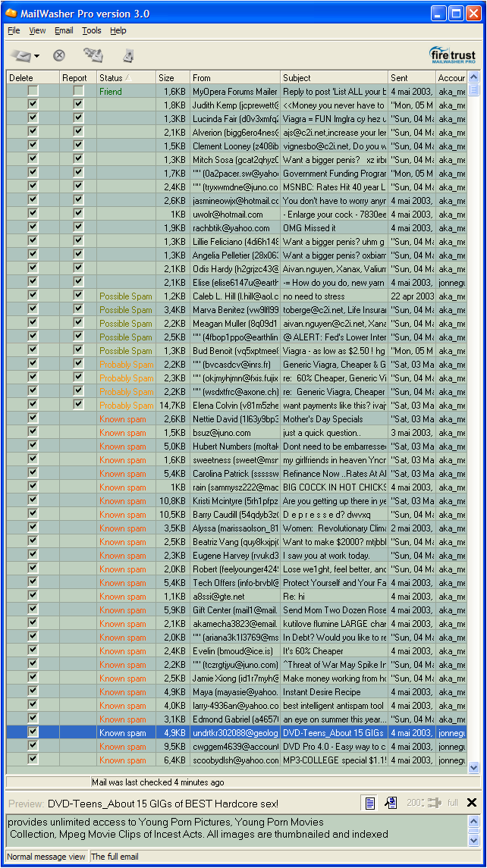
Task: Select the normal message view page icon
Action: pyautogui.click(x=370, y=803)
